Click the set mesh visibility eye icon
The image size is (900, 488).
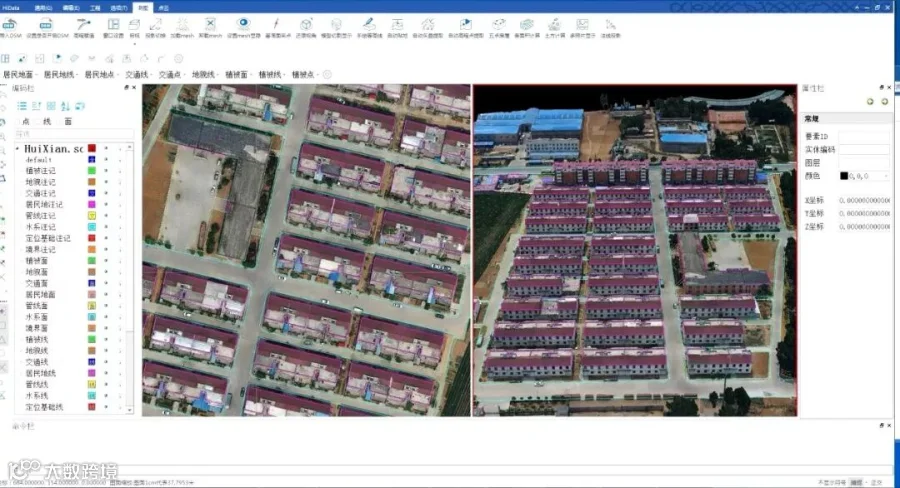coord(243,24)
